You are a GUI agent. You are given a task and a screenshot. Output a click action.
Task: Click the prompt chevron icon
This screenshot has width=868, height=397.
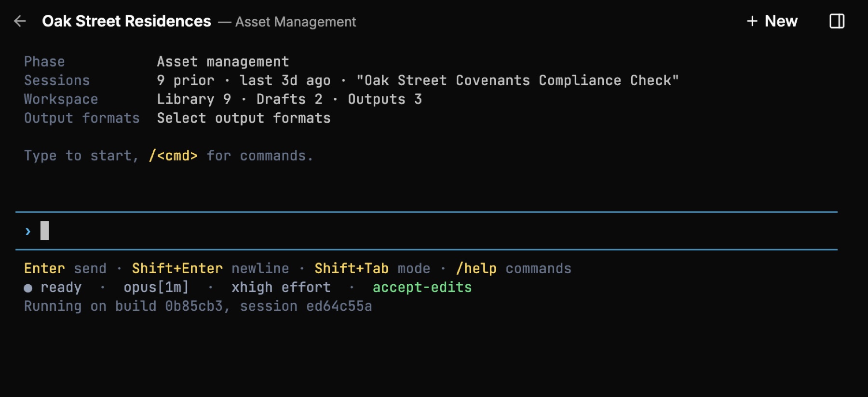[x=28, y=232]
